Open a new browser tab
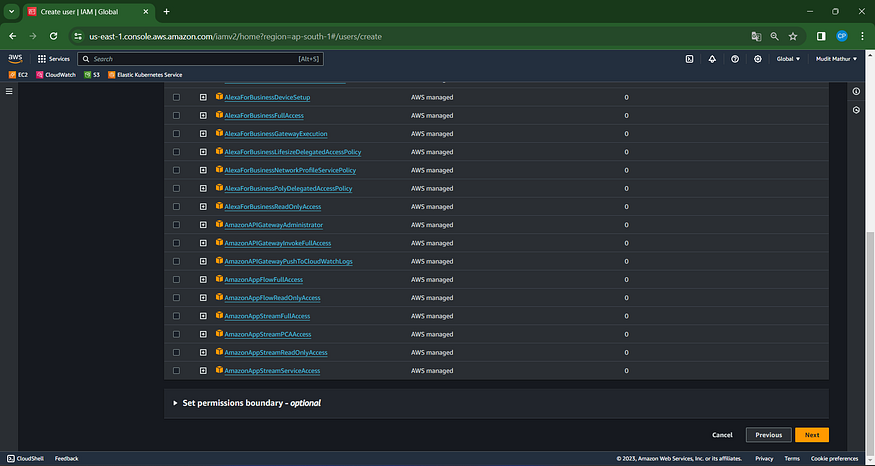875x466 pixels. [166, 12]
